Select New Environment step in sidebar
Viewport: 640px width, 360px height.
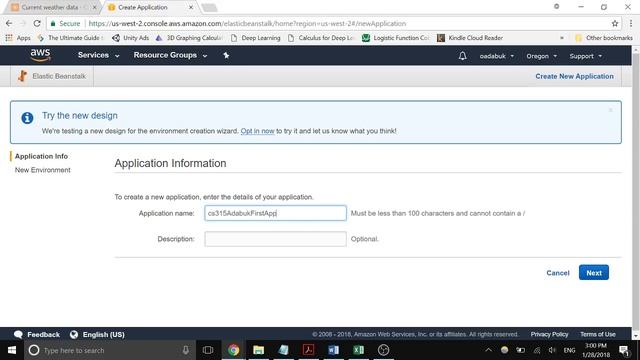(42, 170)
